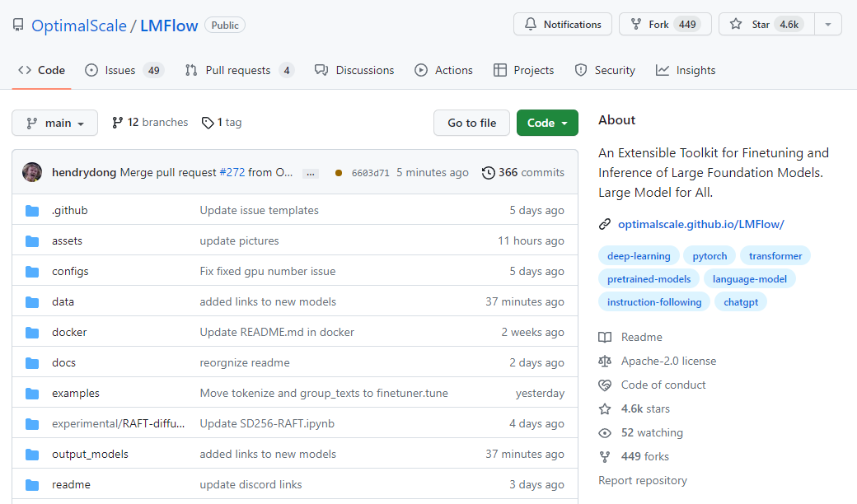857x504 pixels.
Task: Click the instruction-following topic tag
Action: [654, 301]
